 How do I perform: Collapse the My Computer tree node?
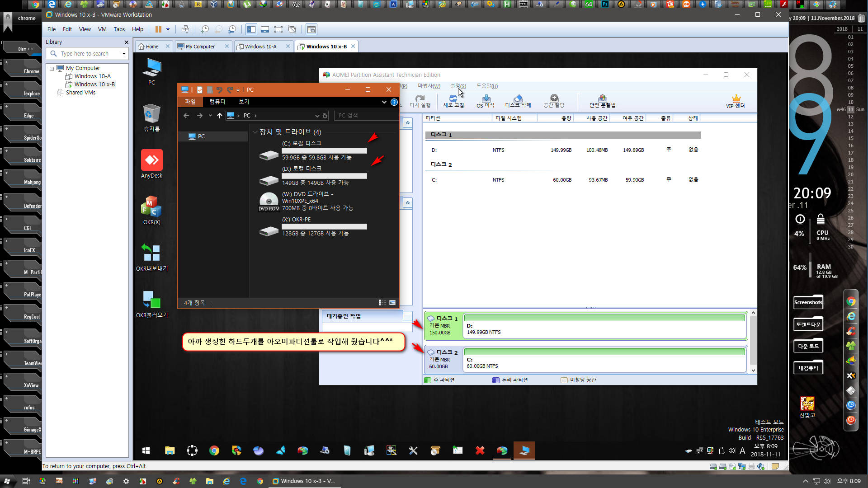(52, 68)
